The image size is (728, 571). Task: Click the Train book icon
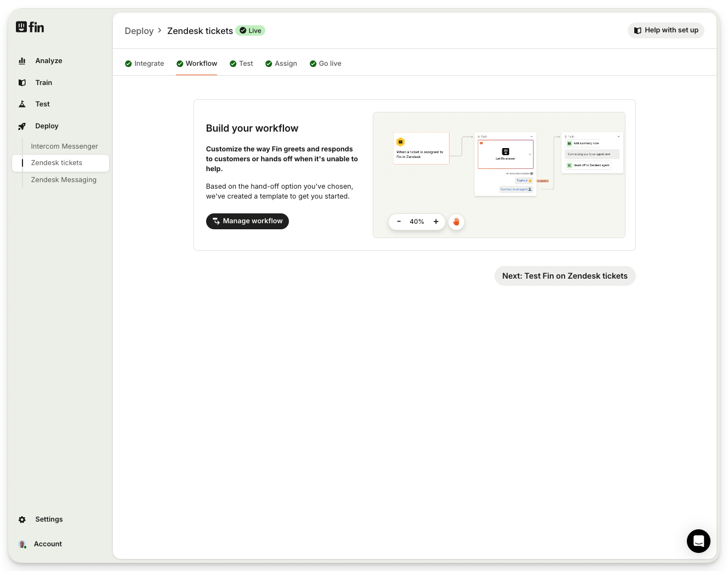pyautogui.click(x=22, y=83)
